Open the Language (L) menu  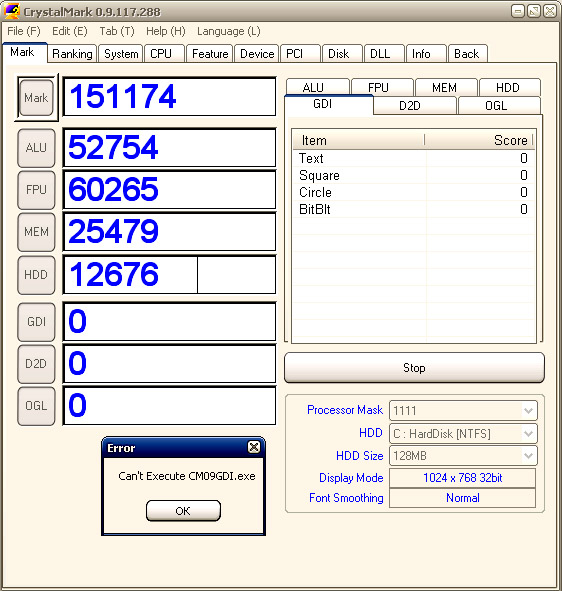coord(228,31)
